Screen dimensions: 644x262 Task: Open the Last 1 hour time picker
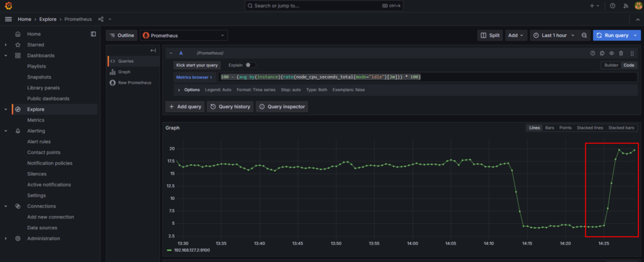click(x=553, y=36)
